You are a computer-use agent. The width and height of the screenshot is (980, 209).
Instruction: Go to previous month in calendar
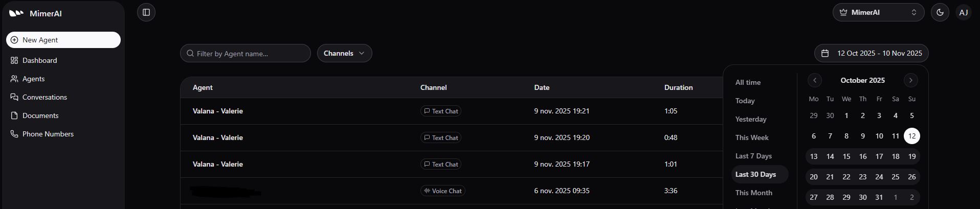point(815,80)
